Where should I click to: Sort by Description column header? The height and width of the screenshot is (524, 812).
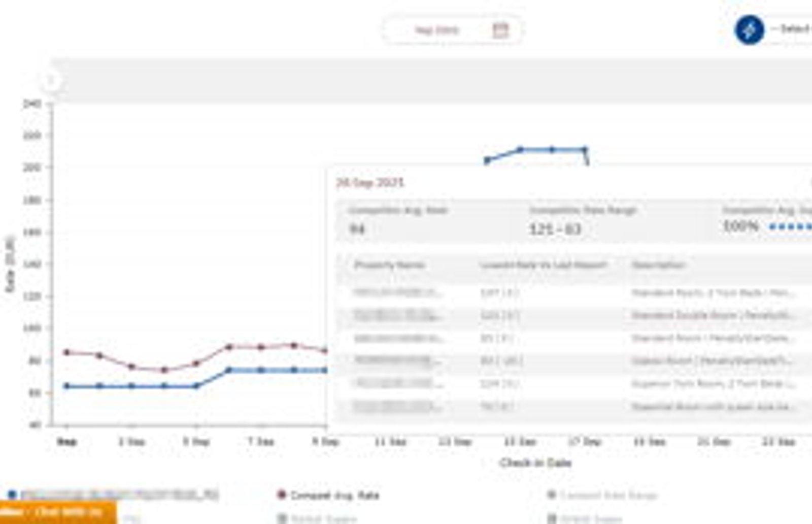point(658,265)
